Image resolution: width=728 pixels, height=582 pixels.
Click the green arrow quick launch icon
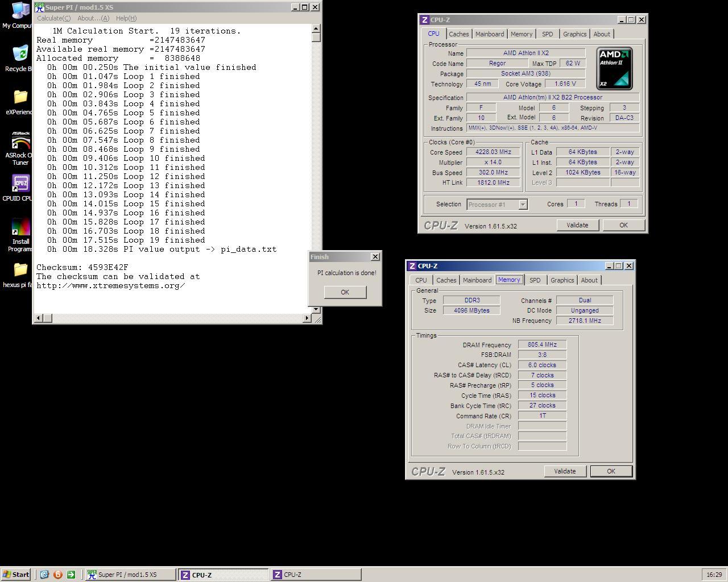[x=71, y=575]
